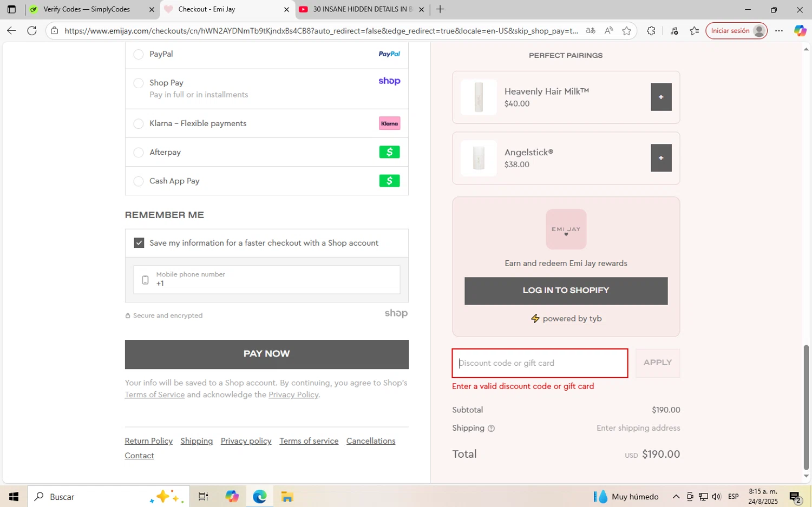
Task: Click the Emi Jay rewards logo
Action: (566, 229)
